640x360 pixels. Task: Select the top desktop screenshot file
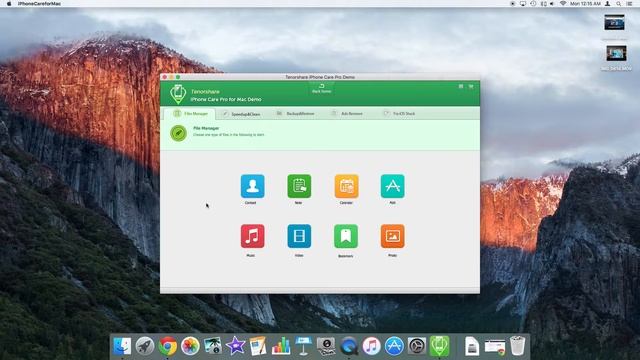point(615,22)
